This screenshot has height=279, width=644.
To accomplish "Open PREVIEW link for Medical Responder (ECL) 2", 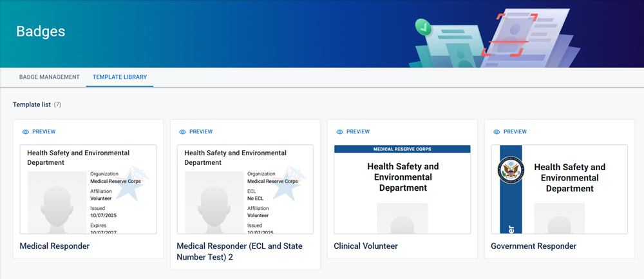I will pyautogui.click(x=201, y=132).
